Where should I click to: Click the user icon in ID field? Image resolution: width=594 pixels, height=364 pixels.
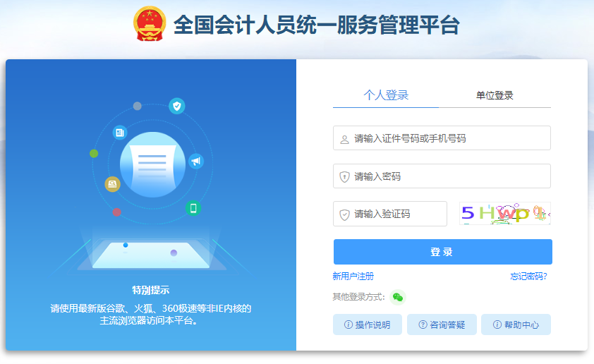(344, 140)
